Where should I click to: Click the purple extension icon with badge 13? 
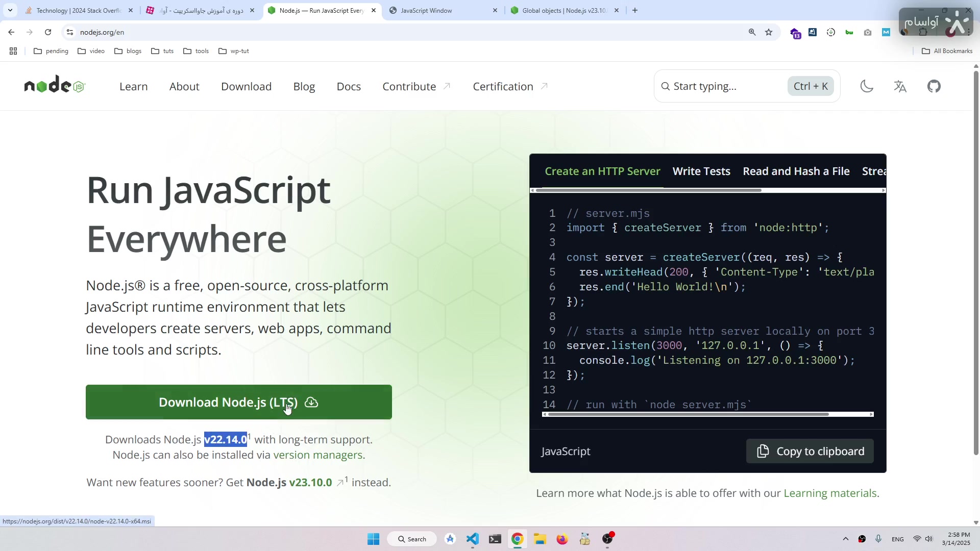795,33
